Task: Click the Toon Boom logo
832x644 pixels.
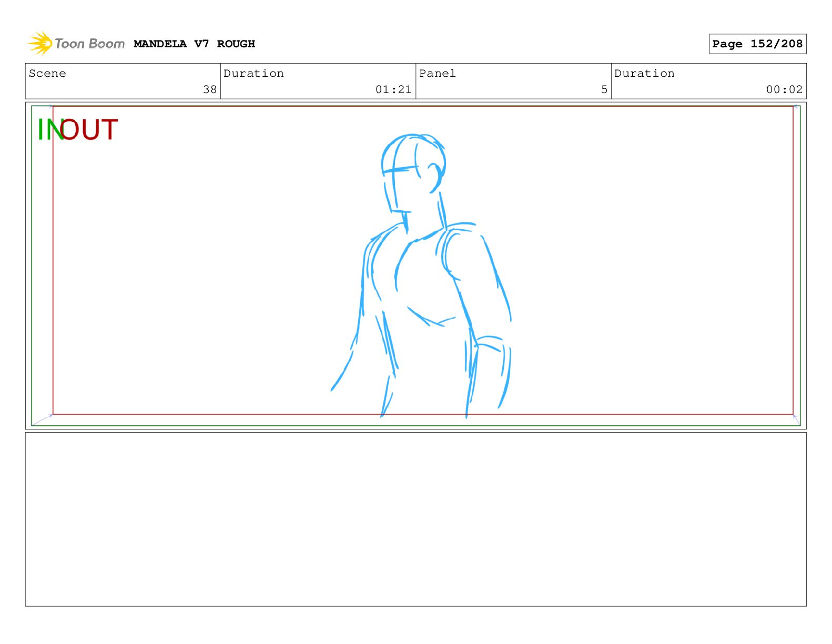Action: 76,44
